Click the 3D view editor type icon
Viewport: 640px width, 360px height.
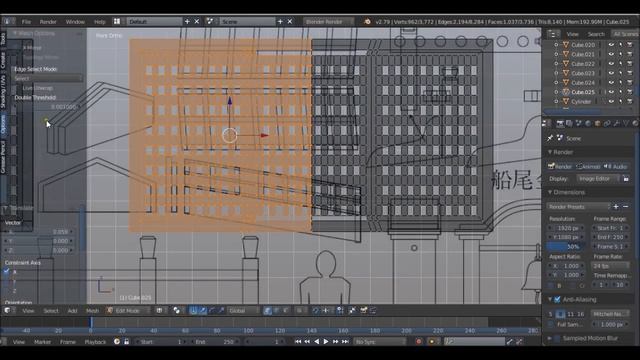point(7,311)
